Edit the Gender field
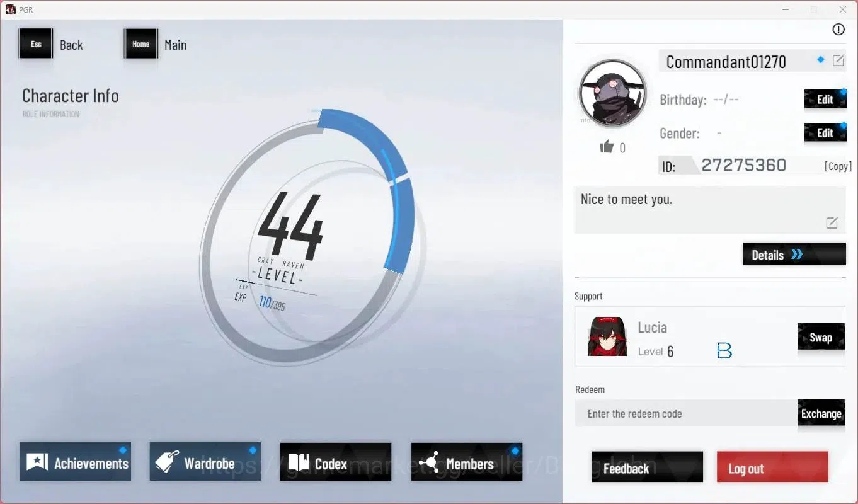 click(825, 133)
